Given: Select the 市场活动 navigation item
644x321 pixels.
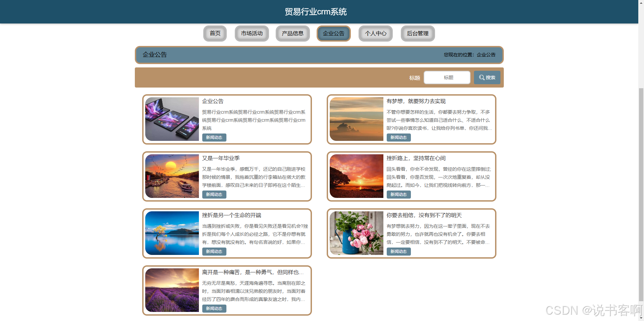Looking at the screenshot, I should (252, 34).
